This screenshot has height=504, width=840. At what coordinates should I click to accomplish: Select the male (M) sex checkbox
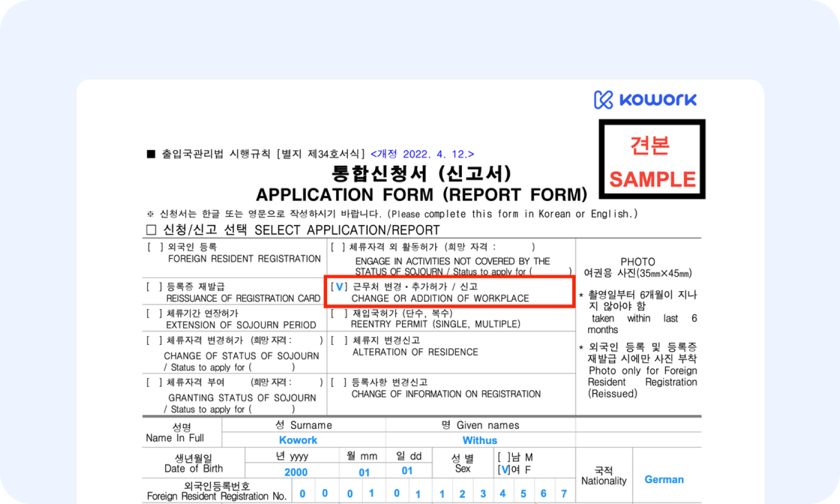point(505,458)
